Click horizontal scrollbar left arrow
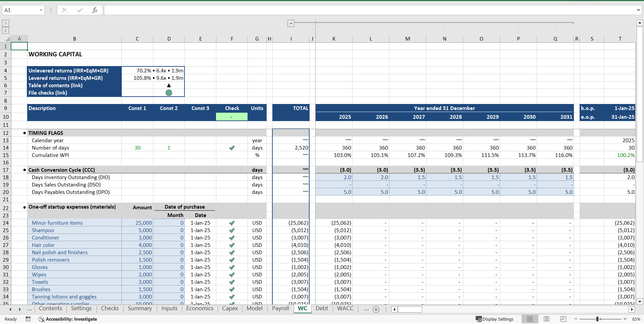 (x=394, y=309)
